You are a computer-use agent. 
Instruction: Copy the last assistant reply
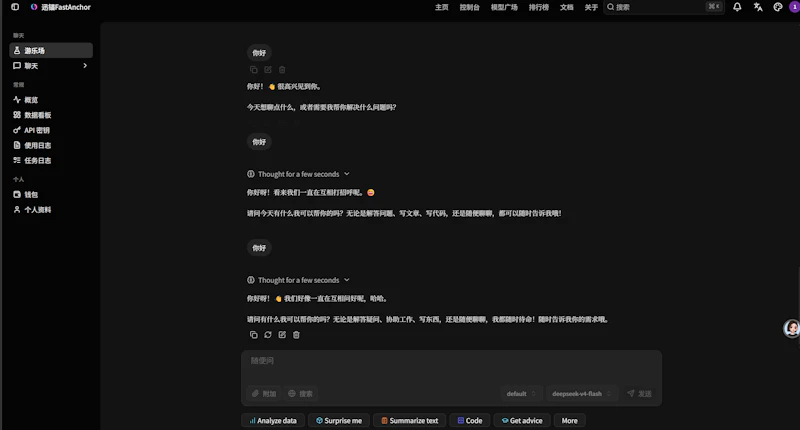coord(254,335)
